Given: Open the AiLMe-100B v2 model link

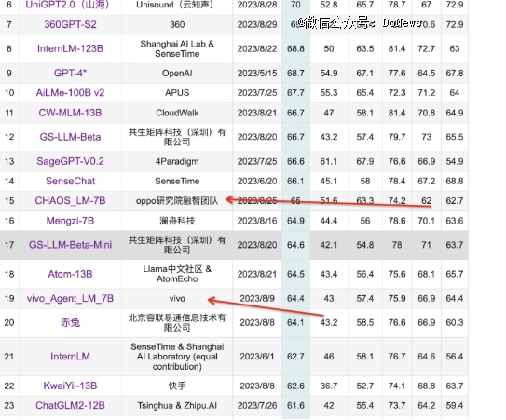Looking at the screenshot, I should point(70,93).
